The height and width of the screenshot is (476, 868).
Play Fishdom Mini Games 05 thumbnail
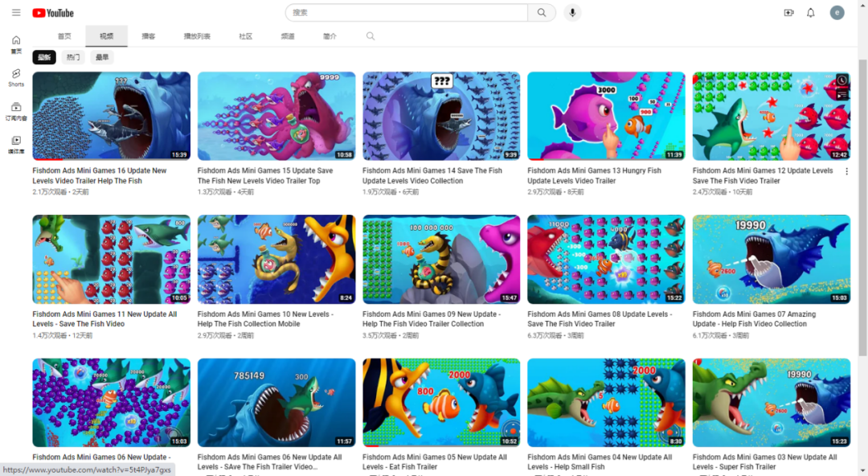(441, 402)
